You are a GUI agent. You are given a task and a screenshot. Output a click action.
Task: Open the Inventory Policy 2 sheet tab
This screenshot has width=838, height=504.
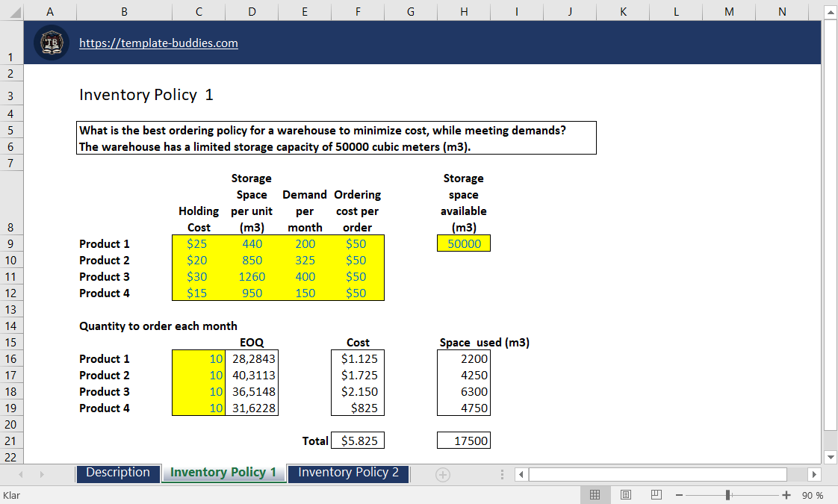[x=348, y=473]
